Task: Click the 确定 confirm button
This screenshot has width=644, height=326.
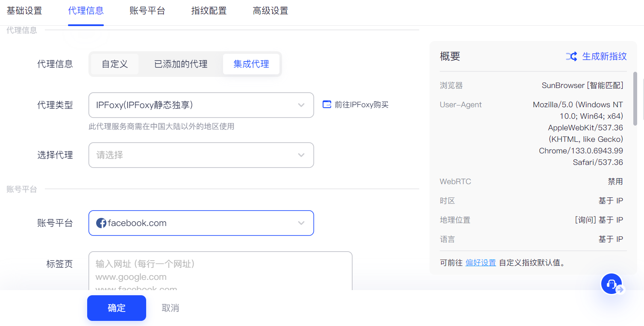Action: click(117, 308)
